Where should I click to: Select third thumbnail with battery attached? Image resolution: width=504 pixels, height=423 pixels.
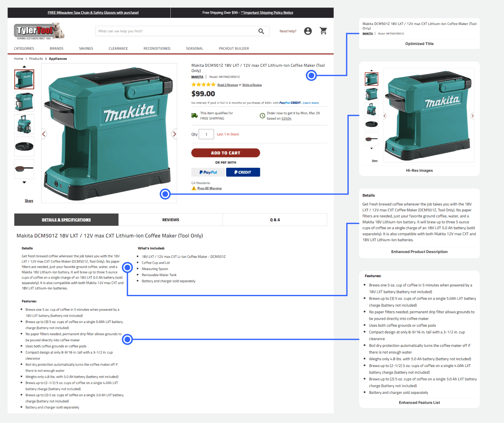tap(24, 124)
